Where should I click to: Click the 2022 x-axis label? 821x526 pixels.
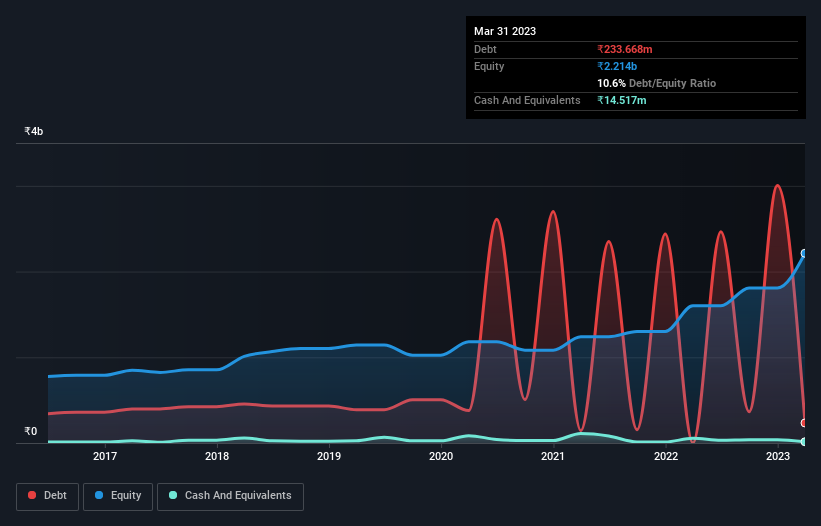pos(666,456)
